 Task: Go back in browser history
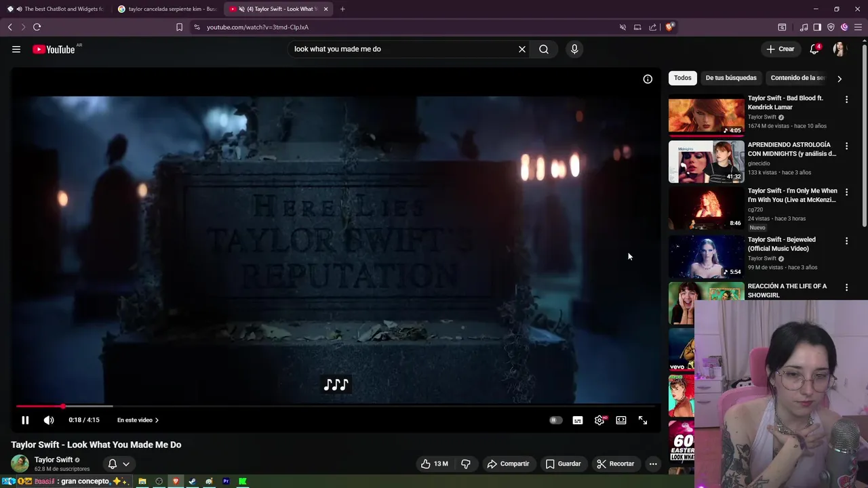pyautogui.click(x=9, y=27)
